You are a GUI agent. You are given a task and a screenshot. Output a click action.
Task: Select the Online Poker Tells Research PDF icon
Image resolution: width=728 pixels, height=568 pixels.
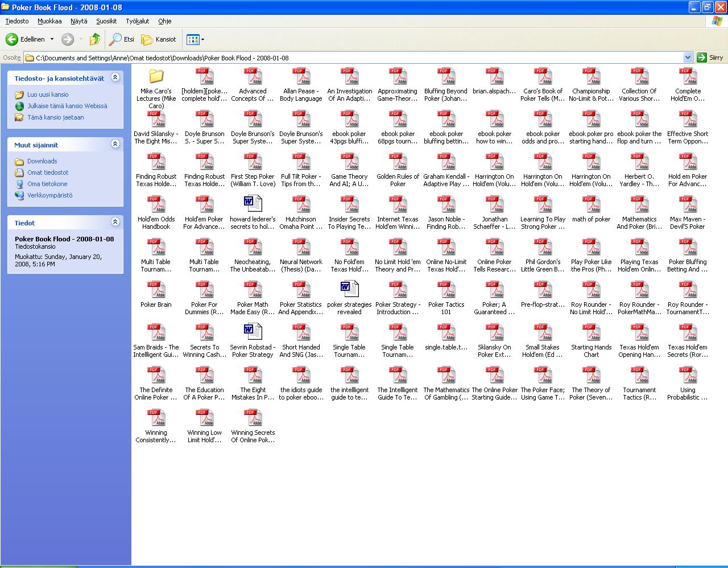coord(494,247)
